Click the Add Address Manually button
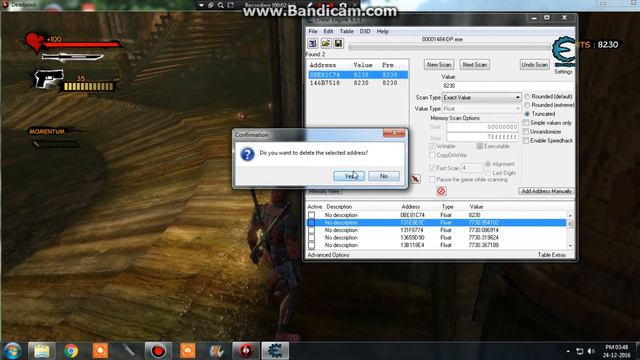This screenshot has height=360, width=640. pos(546,191)
